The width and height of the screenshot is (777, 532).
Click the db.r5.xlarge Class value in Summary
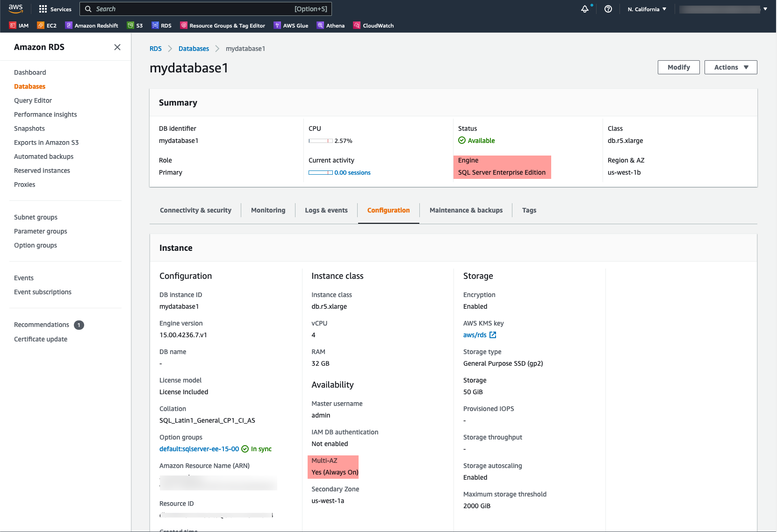tap(626, 141)
